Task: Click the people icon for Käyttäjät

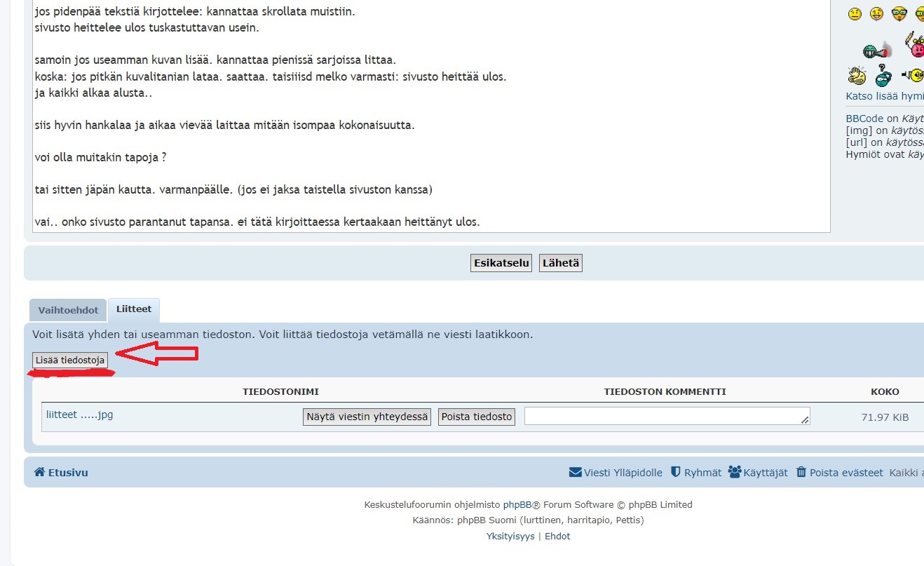Action: pos(735,472)
